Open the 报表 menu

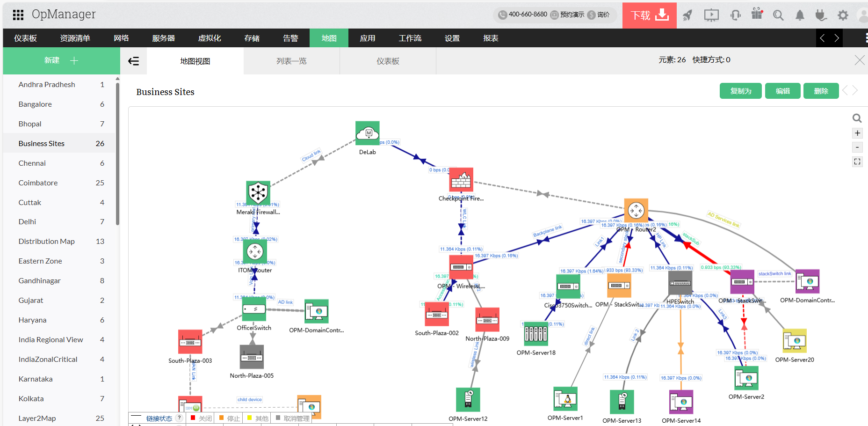[x=491, y=38]
